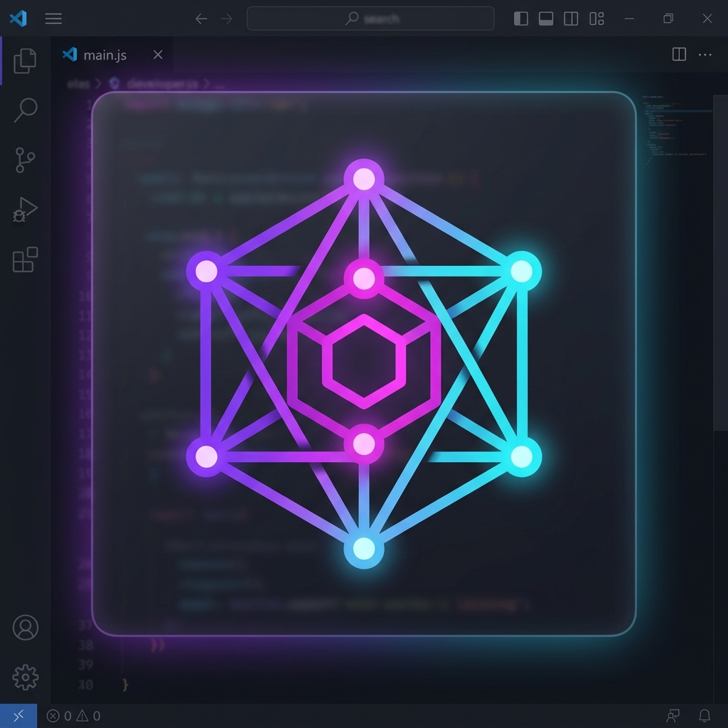Select the main.js editor tab
The image size is (728, 728).
tap(105, 55)
